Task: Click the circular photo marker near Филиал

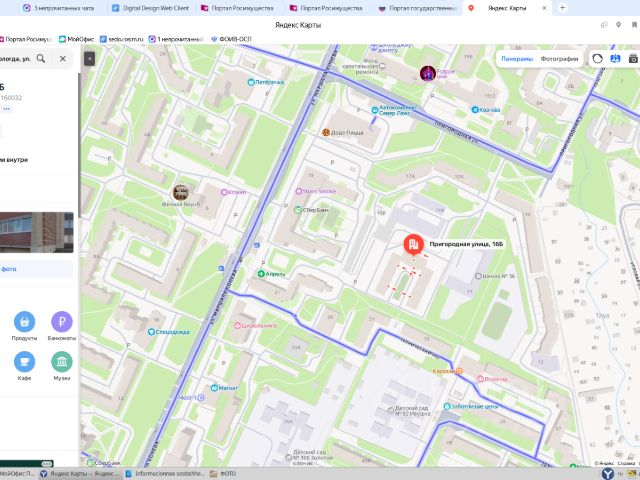Action: coord(180,192)
